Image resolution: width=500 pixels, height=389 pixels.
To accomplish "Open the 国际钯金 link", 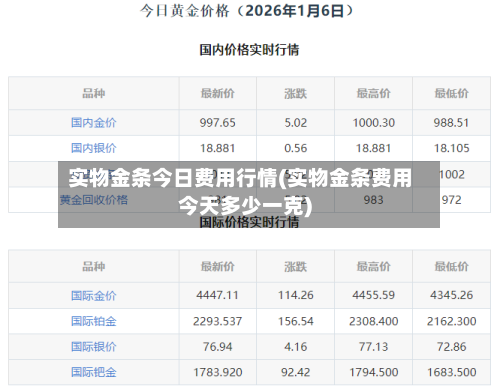I will 94,372.
